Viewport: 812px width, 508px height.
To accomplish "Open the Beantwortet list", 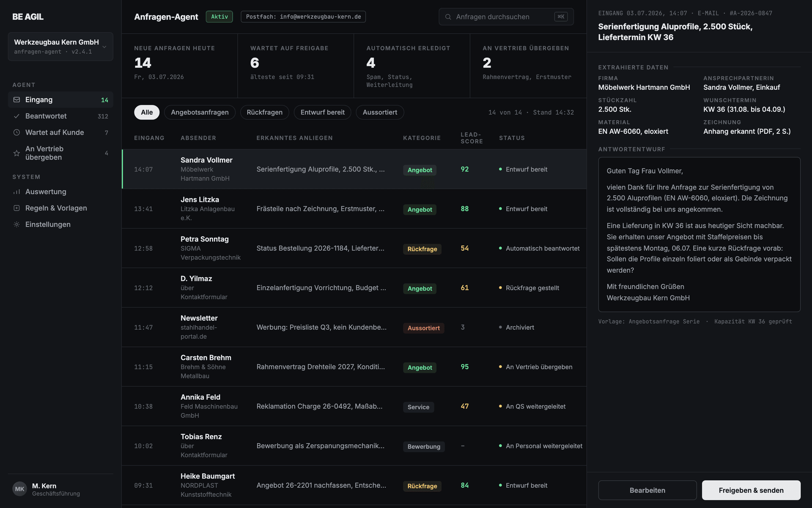I will click(x=60, y=116).
